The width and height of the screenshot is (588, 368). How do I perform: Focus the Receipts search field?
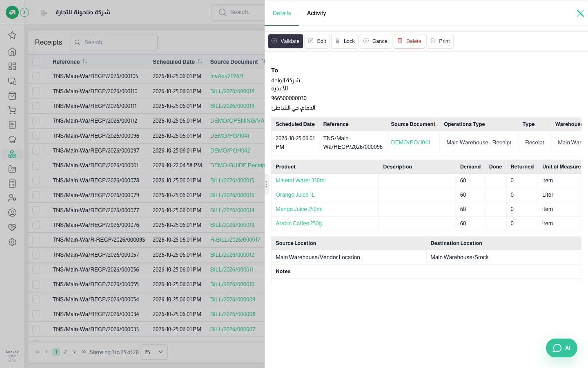click(114, 42)
